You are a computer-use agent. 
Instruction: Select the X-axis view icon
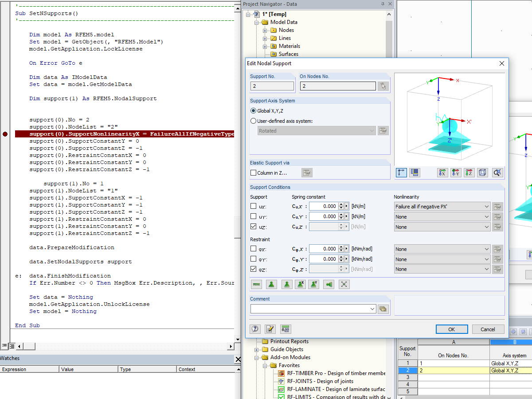coord(442,173)
